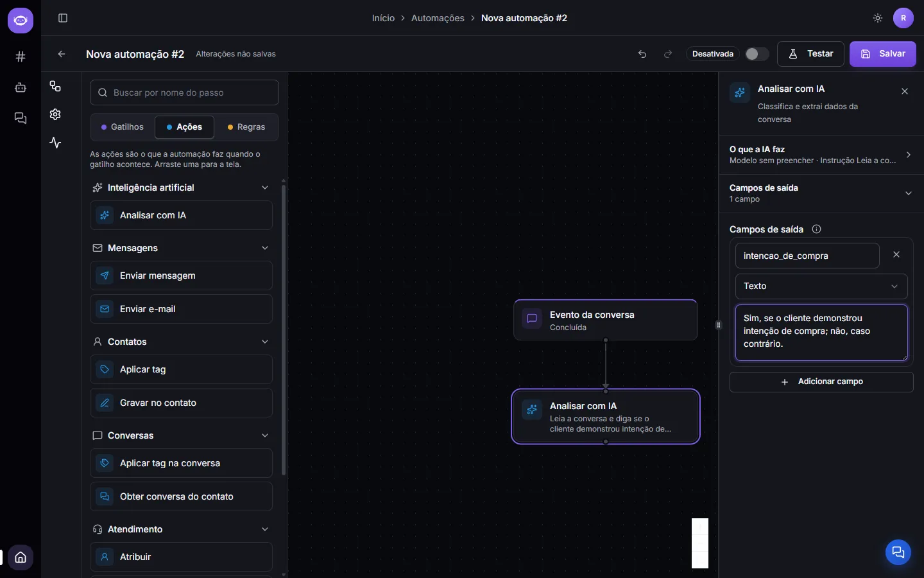Open the automation settings gear icon
The width and height of the screenshot is (924, 578).
coord(55,114)
